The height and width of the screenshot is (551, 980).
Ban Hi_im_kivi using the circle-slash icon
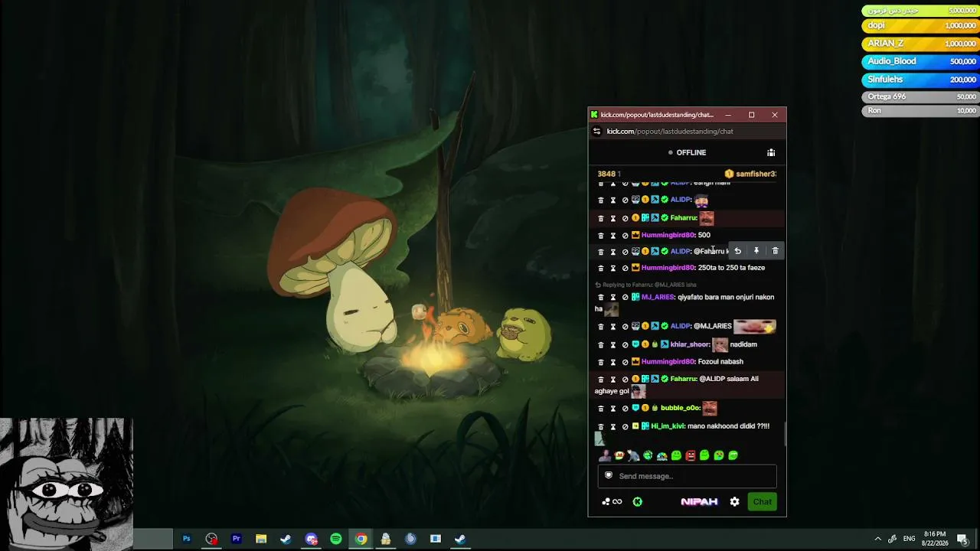(626, 427)
